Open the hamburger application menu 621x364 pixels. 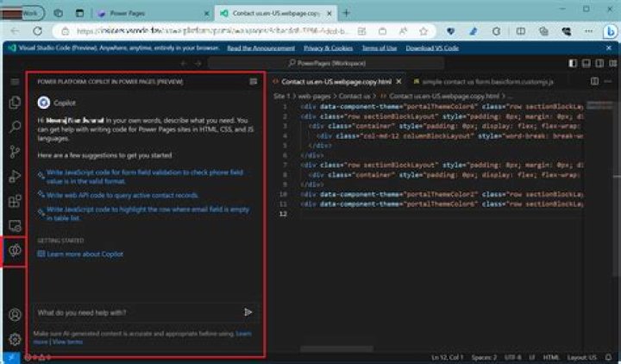tap(15, 82)
